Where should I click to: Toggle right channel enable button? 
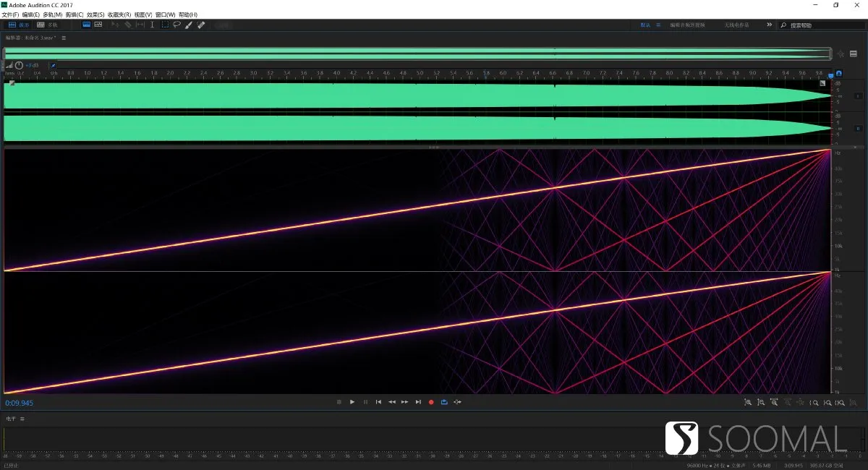858,128
